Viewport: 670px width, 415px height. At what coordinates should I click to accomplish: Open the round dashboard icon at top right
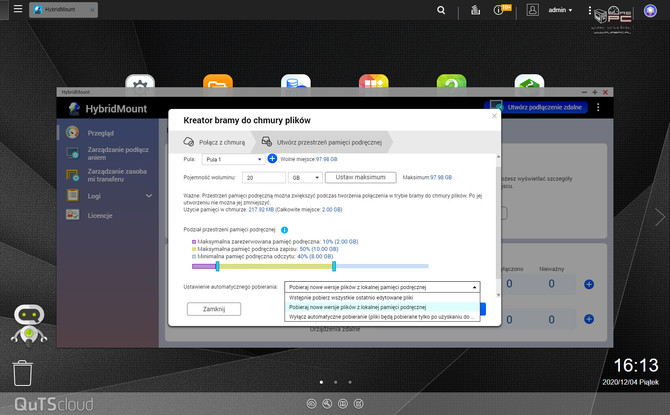tap(650, 10)
